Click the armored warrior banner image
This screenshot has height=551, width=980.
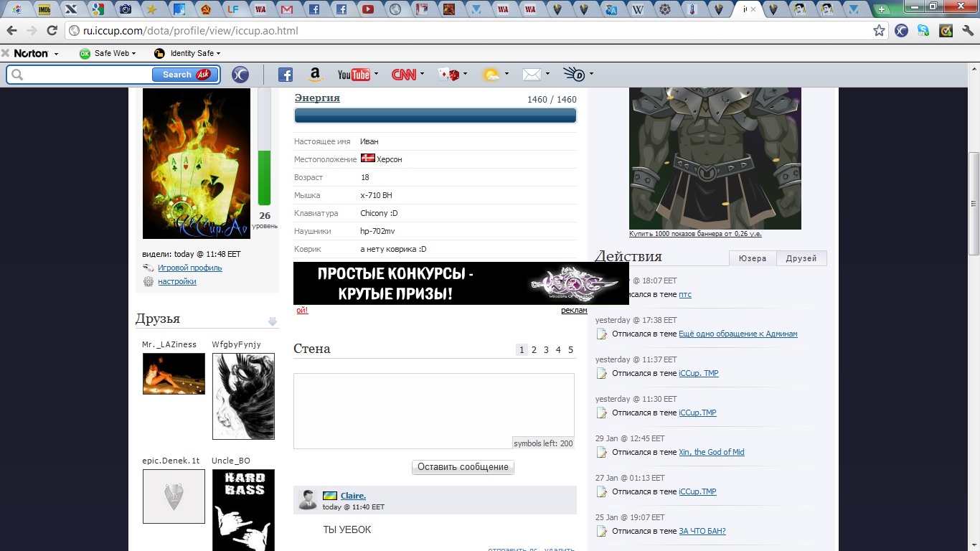(715, 159)
